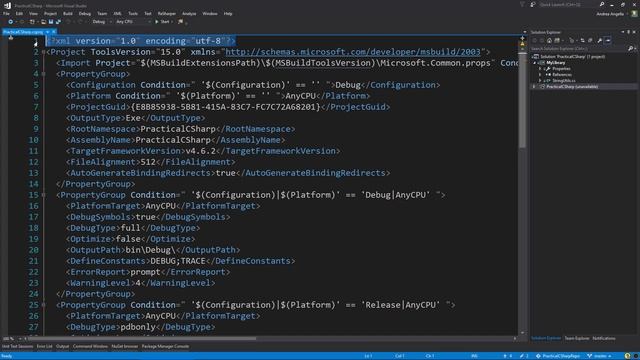Open the ReSharper menu
This screenshot has height=360, width=640.
(167, 13)
